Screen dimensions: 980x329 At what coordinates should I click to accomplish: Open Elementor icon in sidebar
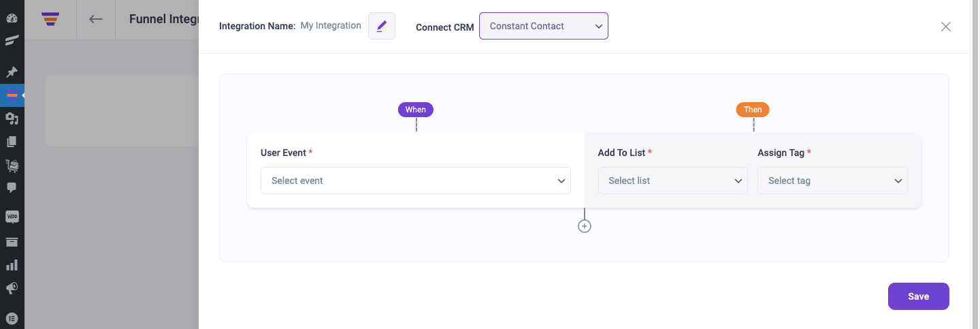tap(12, 317)
